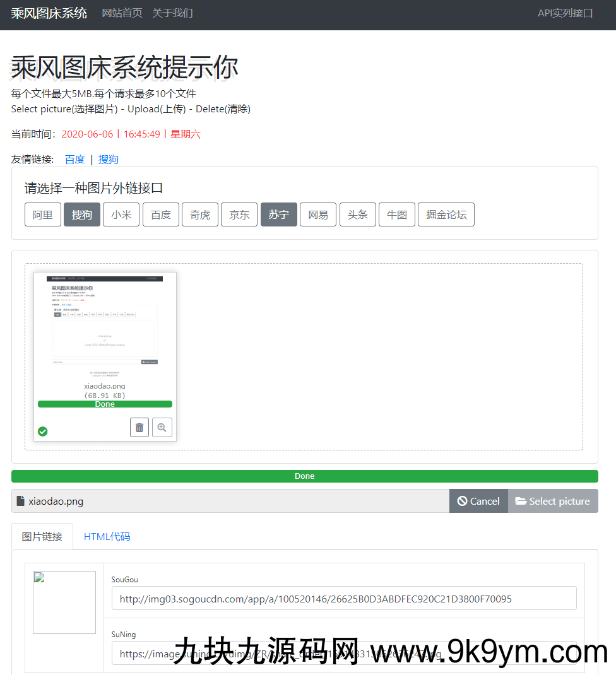
Task: Open 网站首页 in the navbar
Action: click(122, 13)
